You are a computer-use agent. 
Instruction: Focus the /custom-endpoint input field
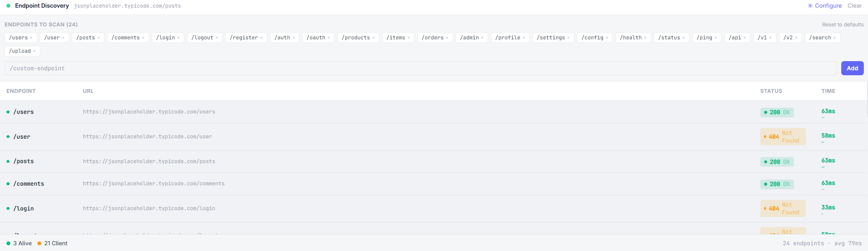coord(421,68)
